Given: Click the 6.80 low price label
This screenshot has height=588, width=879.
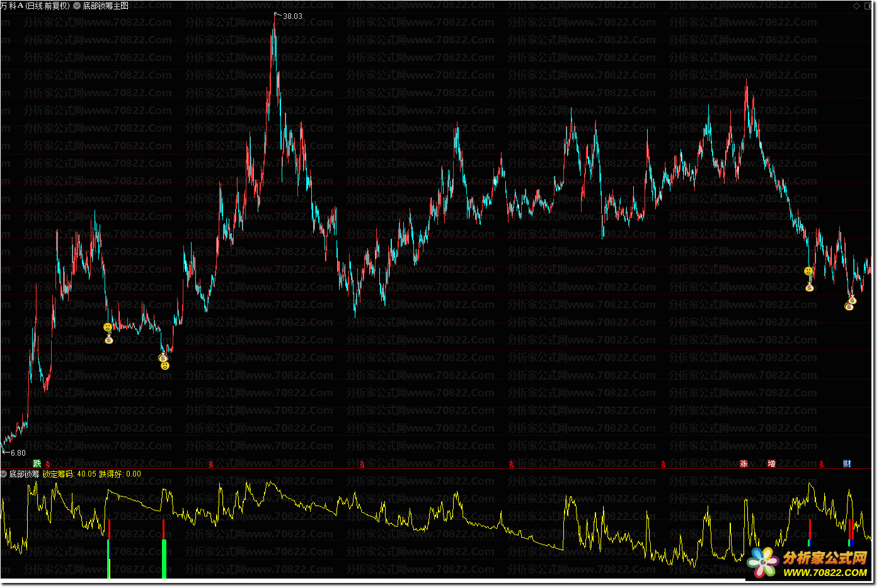Looking at the screenshot, I should pyautogui.click(x=18, y=453).
